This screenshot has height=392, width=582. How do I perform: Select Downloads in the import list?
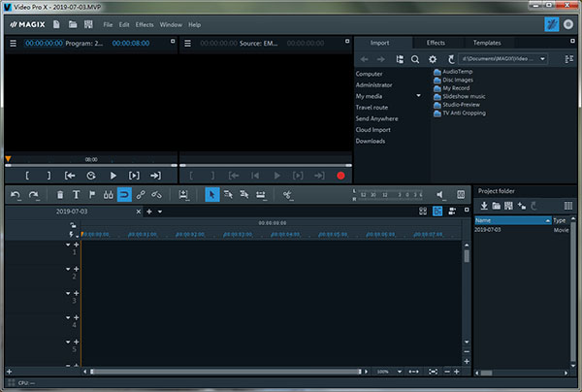click(x=371, y=141)
